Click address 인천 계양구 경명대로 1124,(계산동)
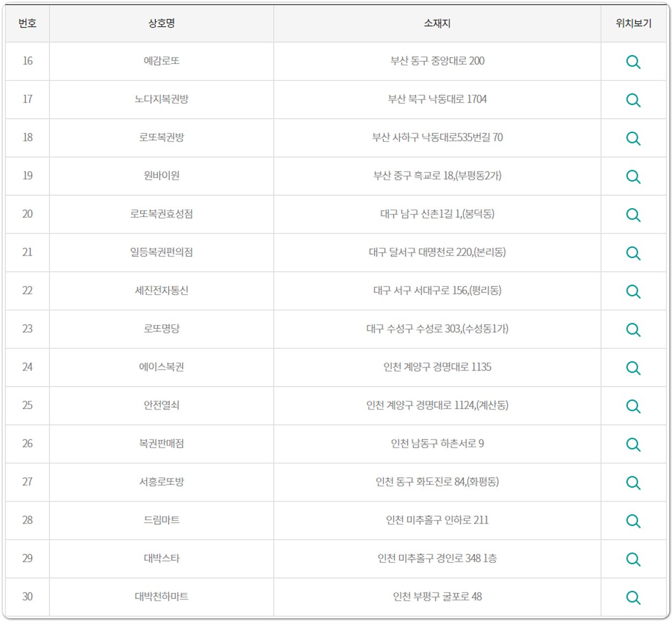 tap(437, 405)
